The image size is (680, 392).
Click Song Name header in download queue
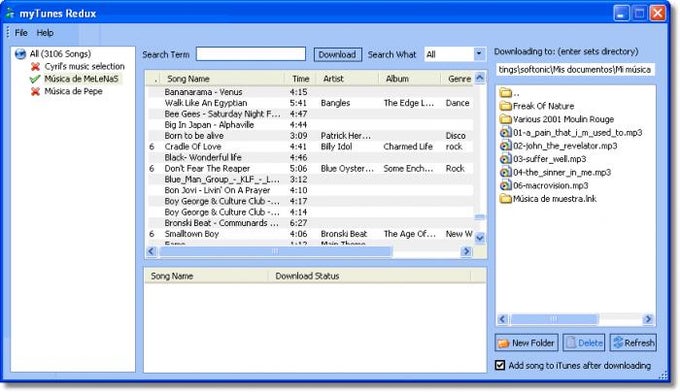[206, 276]
